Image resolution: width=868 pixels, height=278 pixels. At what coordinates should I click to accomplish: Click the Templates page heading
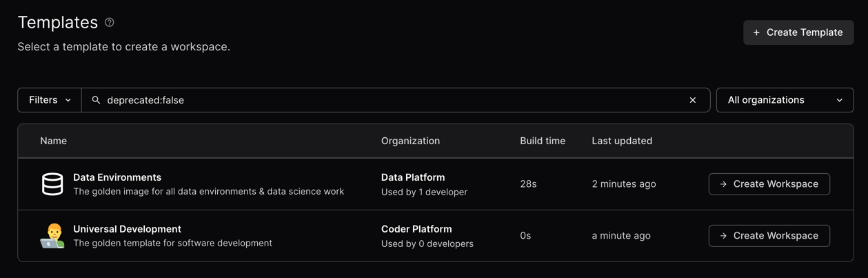pos(57,22)
